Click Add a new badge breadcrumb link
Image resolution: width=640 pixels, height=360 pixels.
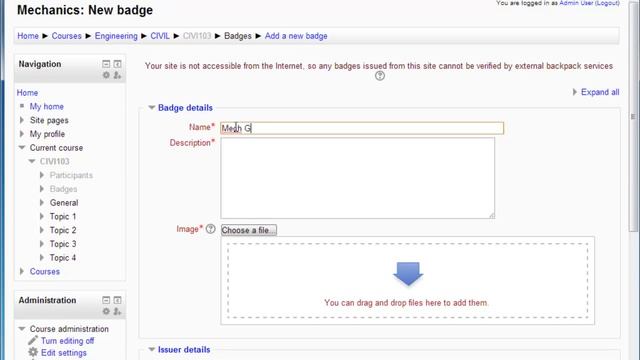[x=296, y=36]
